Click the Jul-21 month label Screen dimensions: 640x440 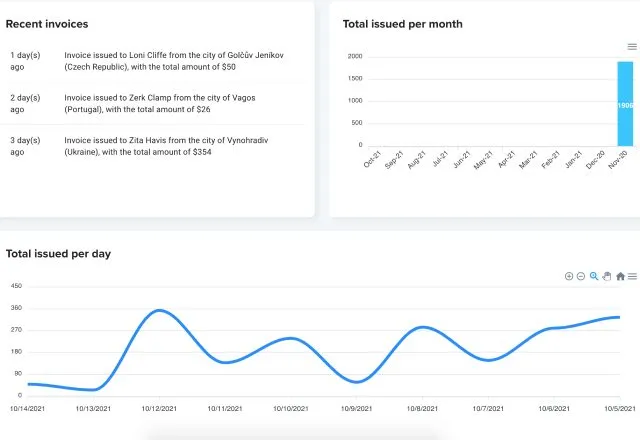(440, 159)
